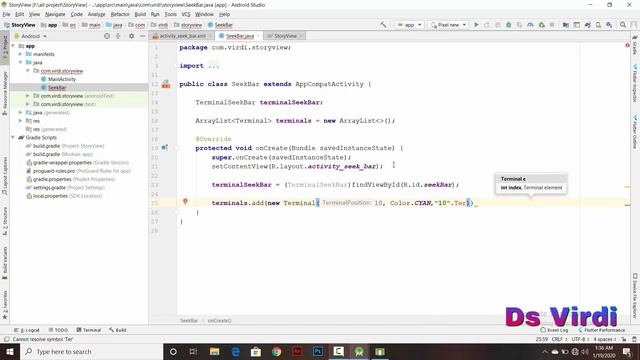Toggle the Structure side panel
640x360 pixels.
point(5,221)
